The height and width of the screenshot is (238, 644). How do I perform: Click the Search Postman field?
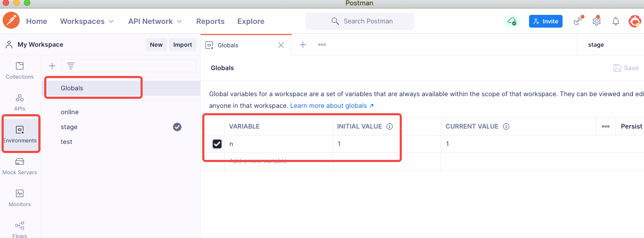tap(360, 21)
